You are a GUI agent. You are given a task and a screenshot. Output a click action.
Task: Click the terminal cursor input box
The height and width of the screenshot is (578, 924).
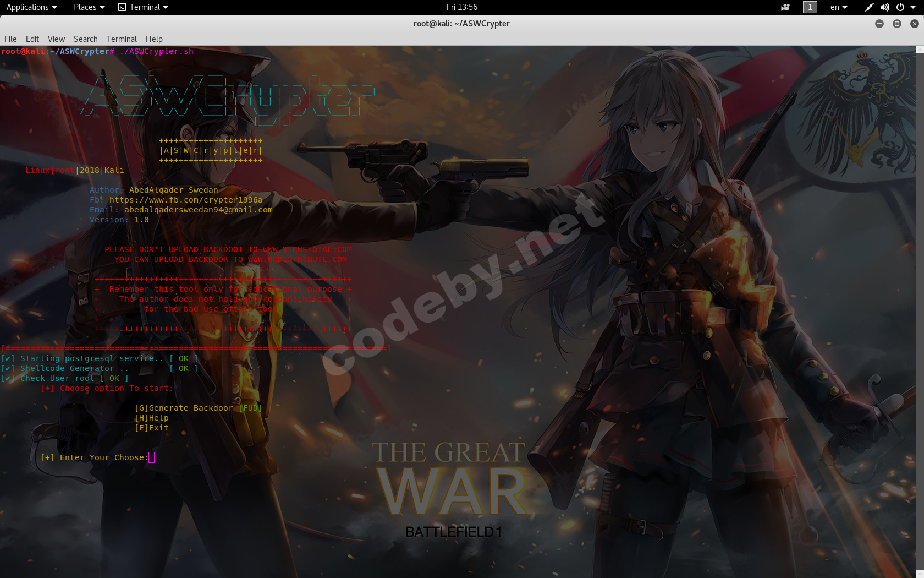(x=152, y=457)
